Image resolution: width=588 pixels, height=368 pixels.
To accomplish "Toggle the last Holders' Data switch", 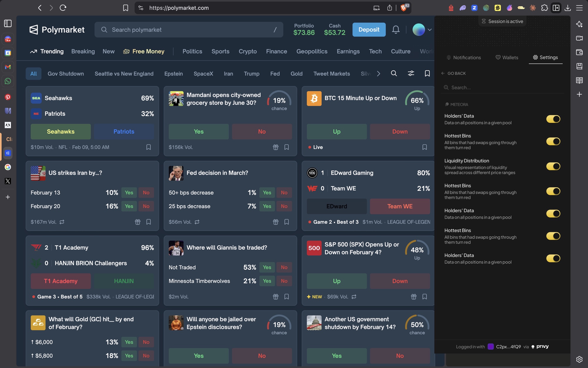I will click(x=553, y=258).
